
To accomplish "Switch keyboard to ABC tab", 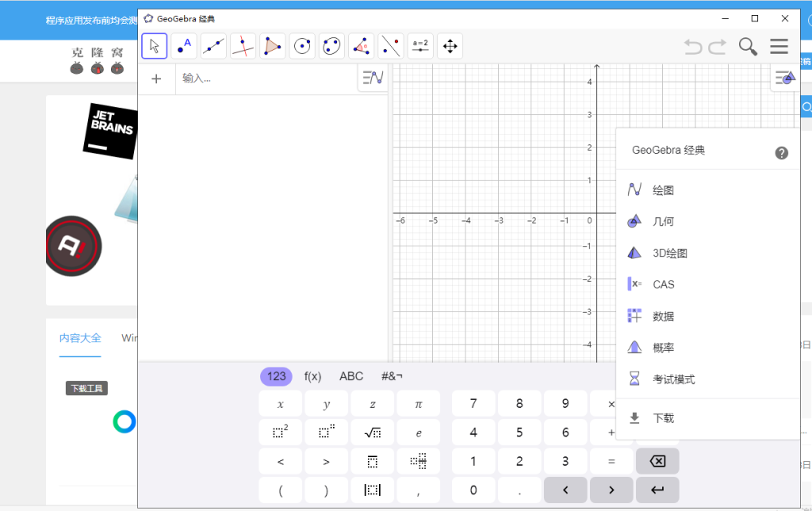I will pyautogui.click(x=351, y=376).
